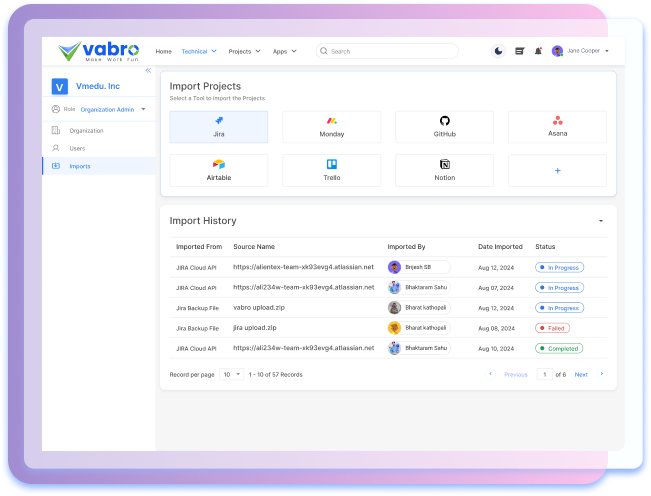651x496 pixels.
Task: Open the Jane Cooper profile menu
Action: click(585, 51)
